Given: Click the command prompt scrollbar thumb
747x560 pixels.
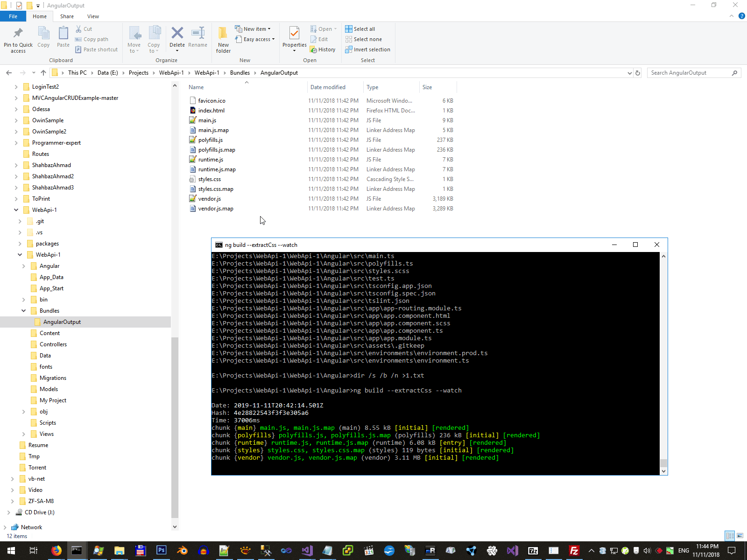Looking at the screenshot, I should point(663,463).
